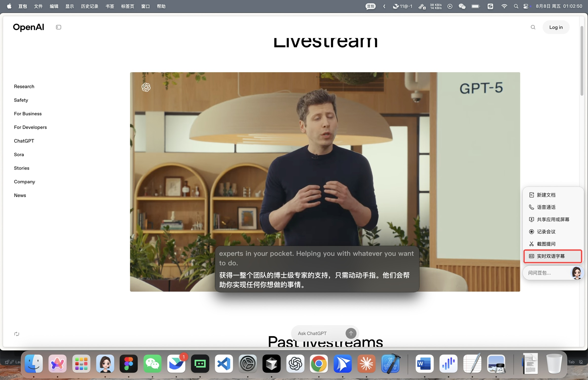Open the Company navigation link
588x380 pixels.
pos(25,182)
